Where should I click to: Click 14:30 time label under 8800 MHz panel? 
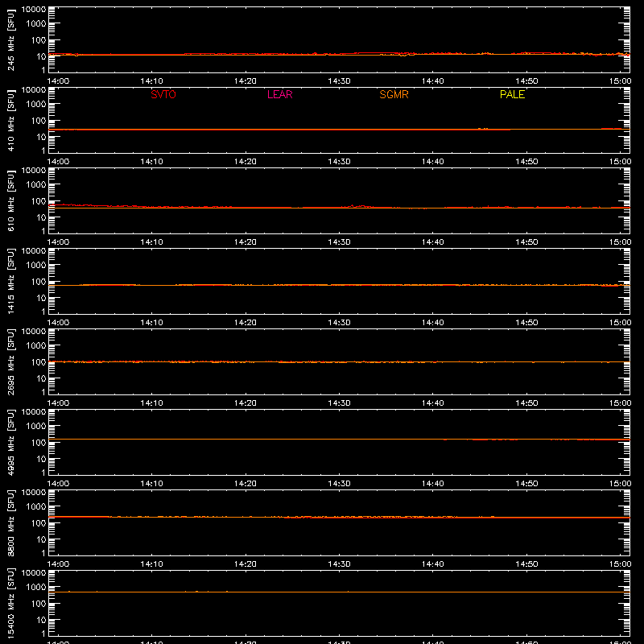339,564
